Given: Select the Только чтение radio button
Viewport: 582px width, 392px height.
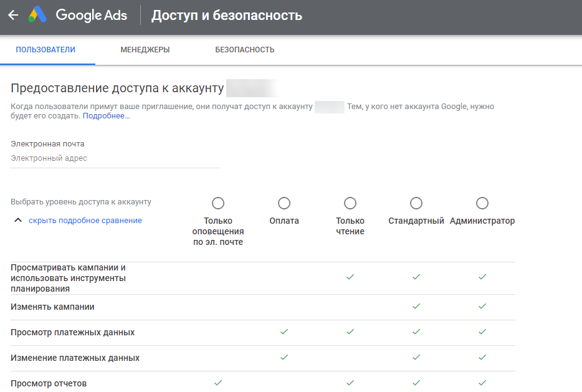Looking at the screenshot, I should coord(350,203).
